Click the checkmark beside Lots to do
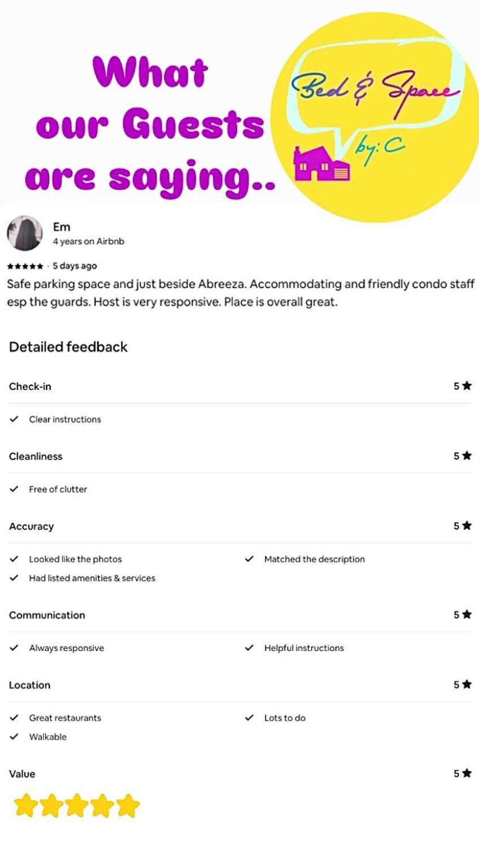 click(249, 718)
